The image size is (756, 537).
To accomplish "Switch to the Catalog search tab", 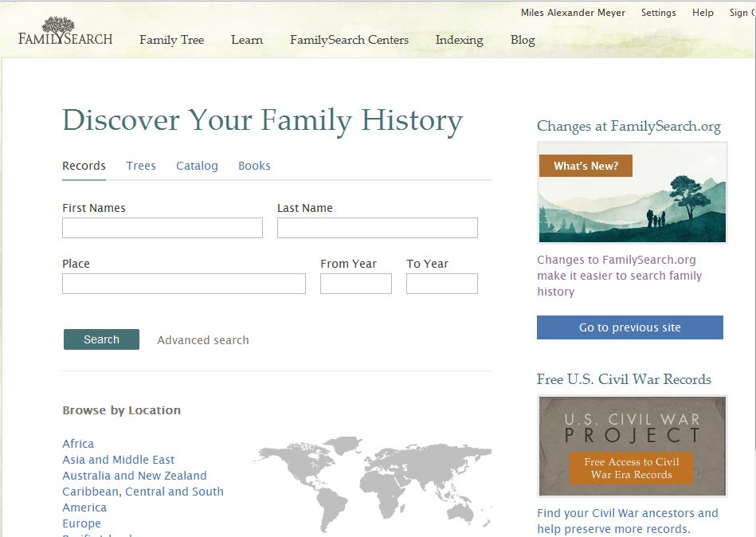I will (x=197, y=166).
